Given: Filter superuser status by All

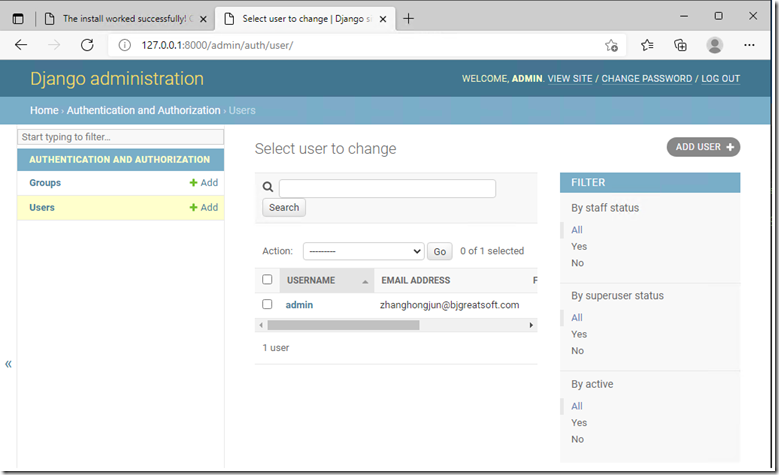Looking at the screenshot, I should (577, 317).
